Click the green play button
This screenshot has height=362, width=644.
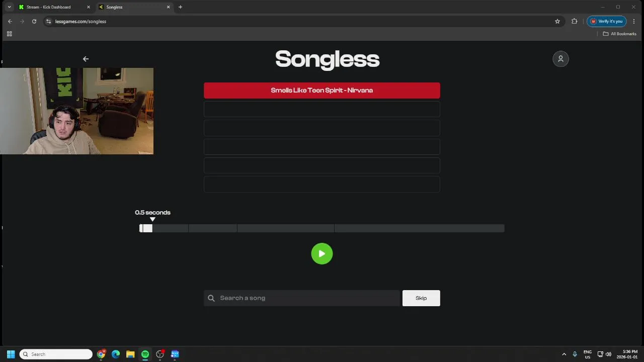click(322, 254)
